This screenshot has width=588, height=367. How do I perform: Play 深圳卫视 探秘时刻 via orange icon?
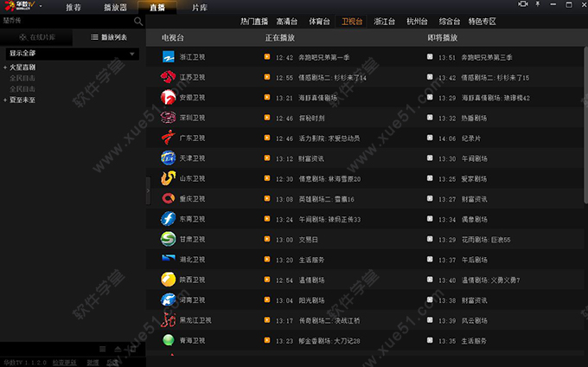tap(267, 118)
